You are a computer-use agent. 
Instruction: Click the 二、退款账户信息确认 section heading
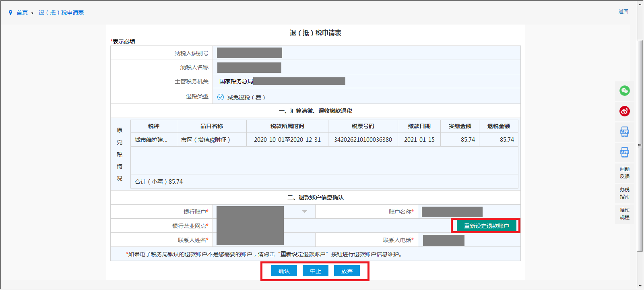tap(316, 197)
